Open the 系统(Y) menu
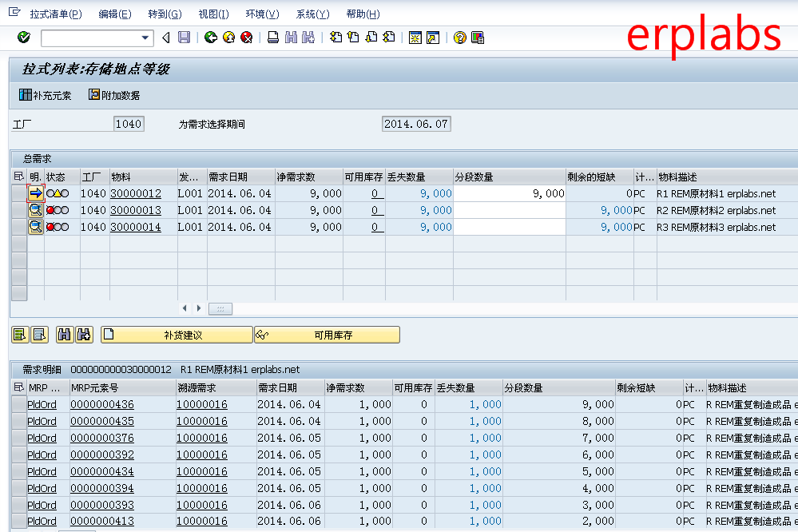The height and width of the screenshot is (532, 798). (312, 13)
